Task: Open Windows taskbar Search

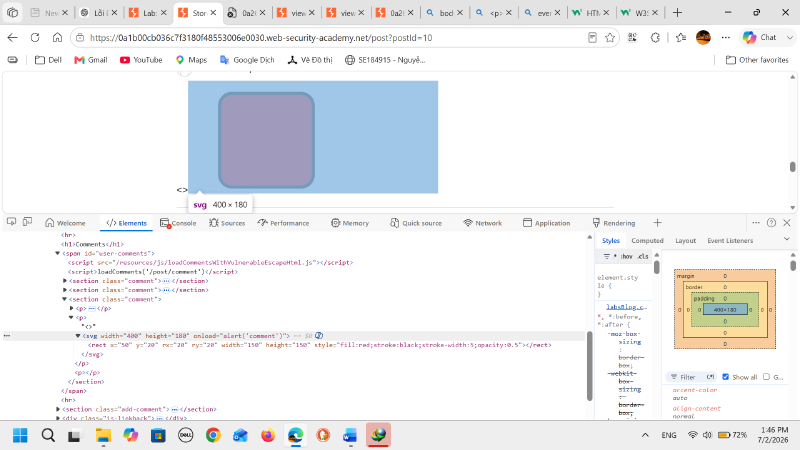Action: (48, 435)
